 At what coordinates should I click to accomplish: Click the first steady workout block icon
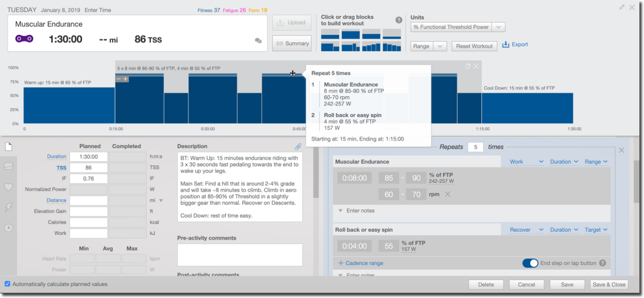pyautogui.click(x=330, y=35)
